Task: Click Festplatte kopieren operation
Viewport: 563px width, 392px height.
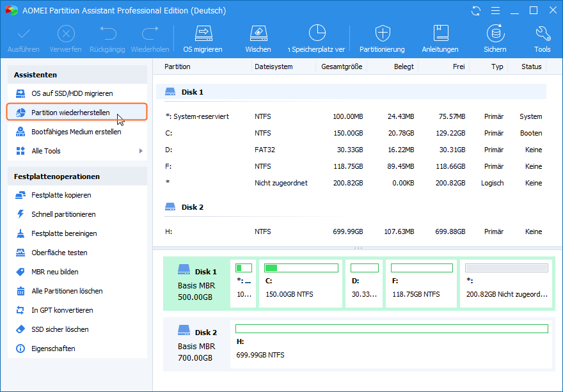Action: (61, 195)
